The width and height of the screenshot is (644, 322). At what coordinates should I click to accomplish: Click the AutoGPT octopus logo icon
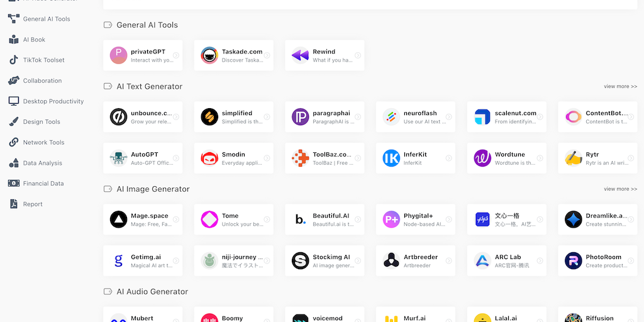[x=118, y=158]
